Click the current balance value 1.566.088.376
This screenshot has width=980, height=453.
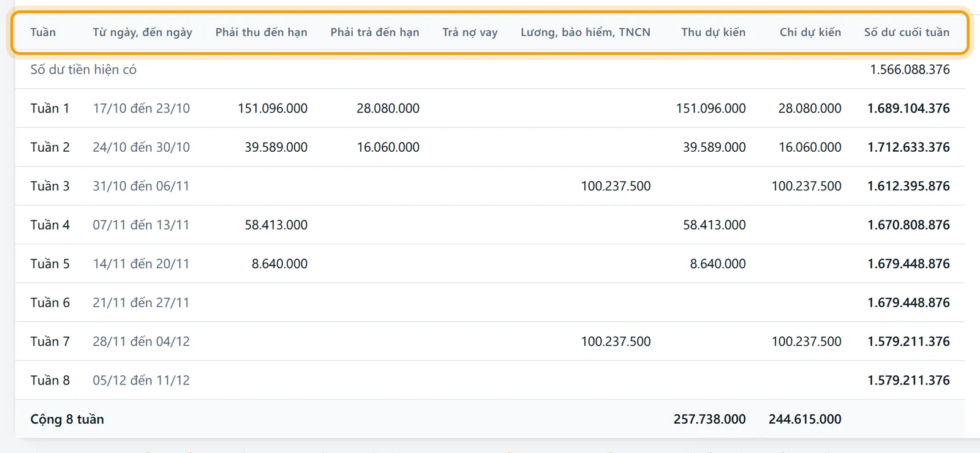(910, 70)
